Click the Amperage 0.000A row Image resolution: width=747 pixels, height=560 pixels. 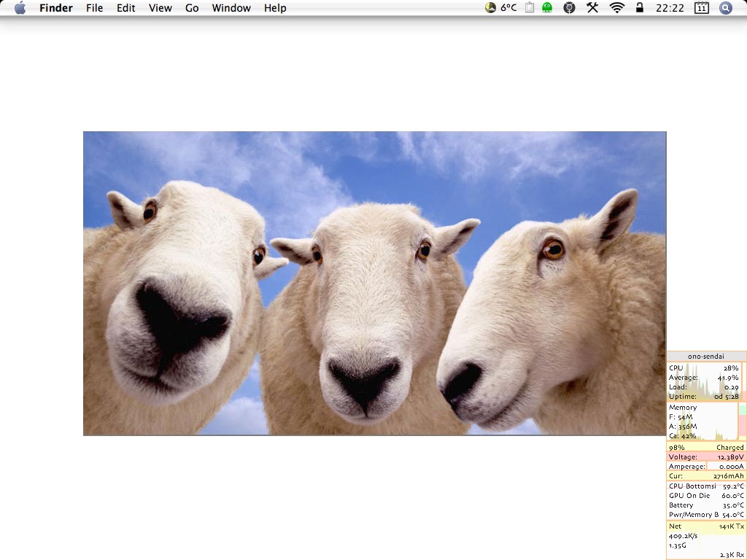[706, 467]
